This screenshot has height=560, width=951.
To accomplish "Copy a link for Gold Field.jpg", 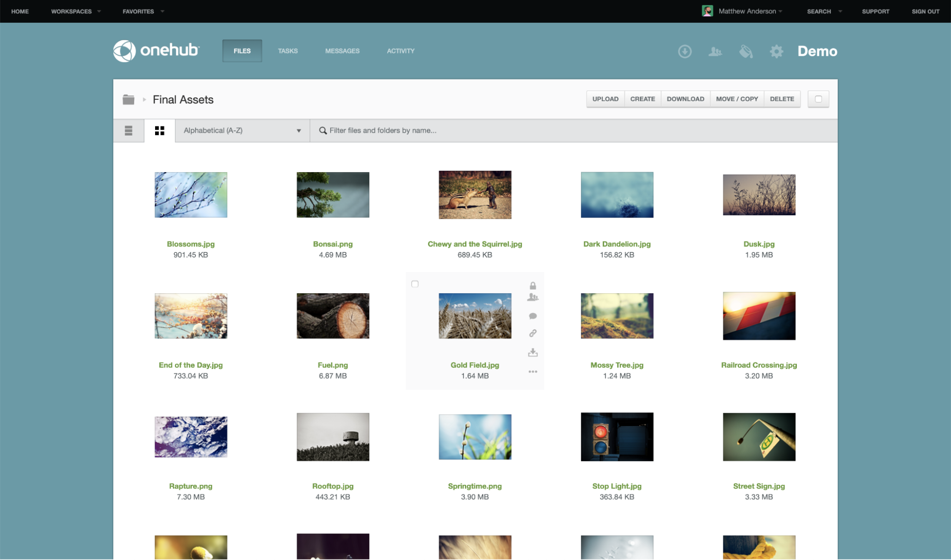I will [533, 333].
